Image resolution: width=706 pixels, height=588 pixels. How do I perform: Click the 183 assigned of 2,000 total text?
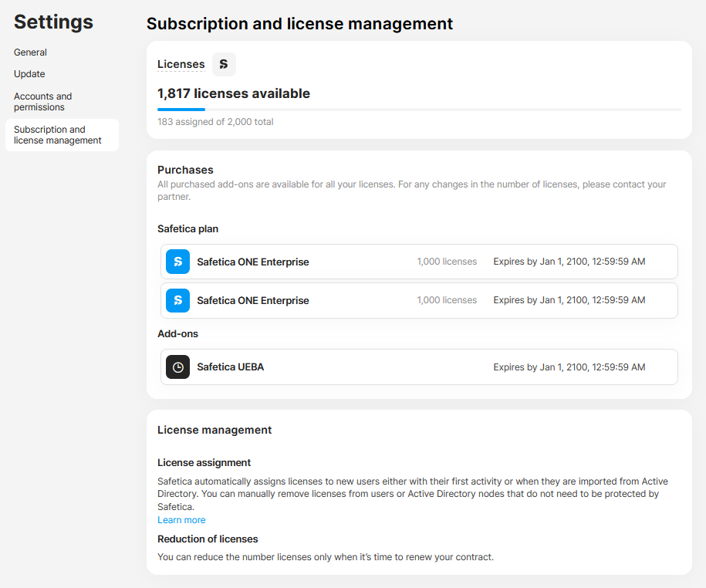[x=215, y=122]
